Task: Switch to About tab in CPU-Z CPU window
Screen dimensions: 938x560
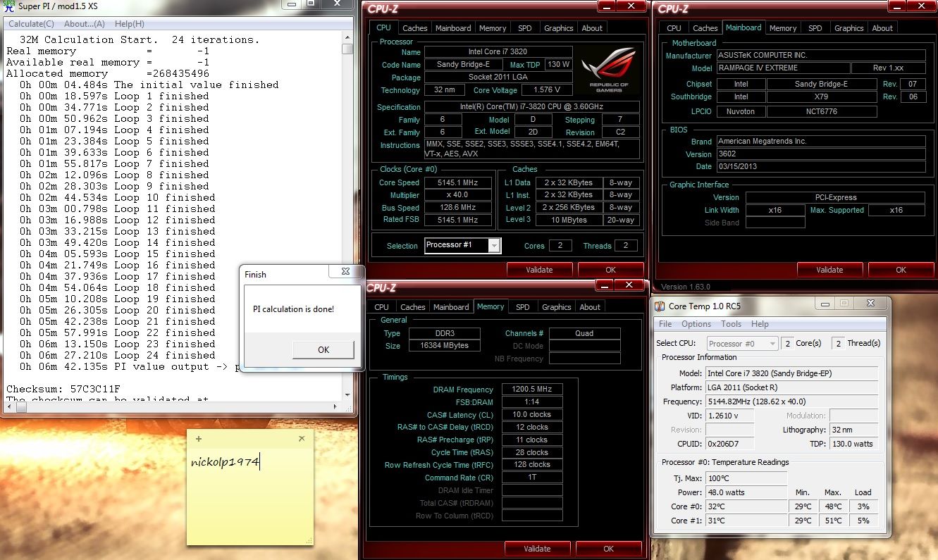Action: click(x=592, y=28)
